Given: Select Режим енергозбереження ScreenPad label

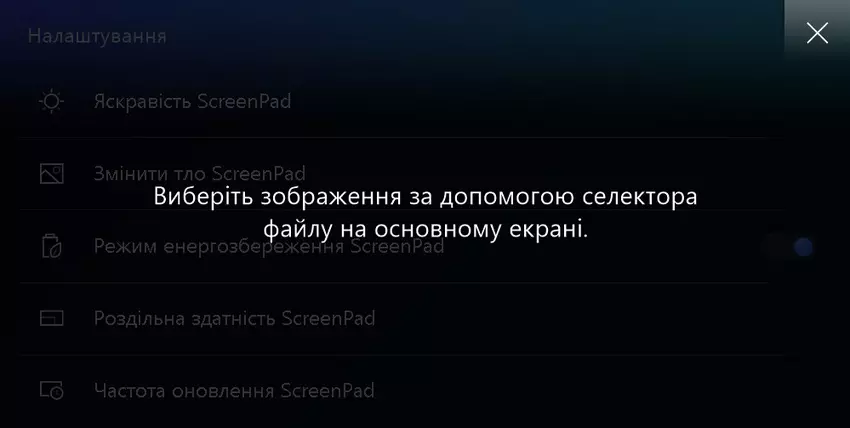Looking at the screenshot, I should point(269,246).
